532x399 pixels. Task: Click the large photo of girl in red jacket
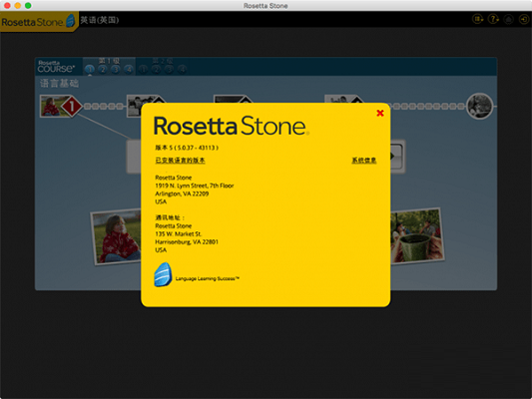[x=116, y=237]
